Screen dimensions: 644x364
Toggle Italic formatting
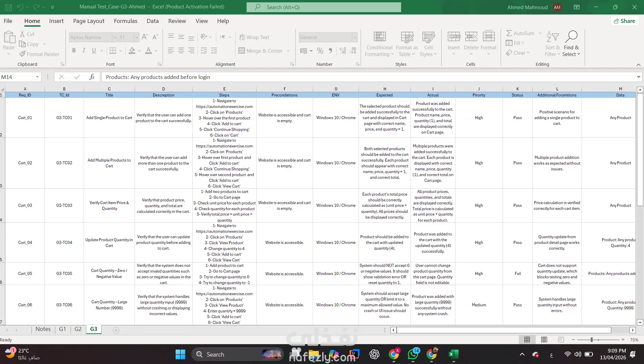pyautogui.click(x=84, y=51)
